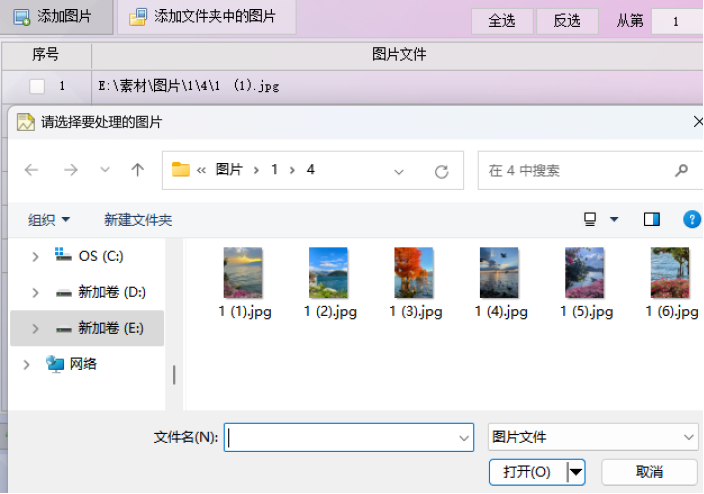Screen dimensions: 704x494
Task: Click 添加文件夹中的图片 button
Action: click(x=207, y=17)
